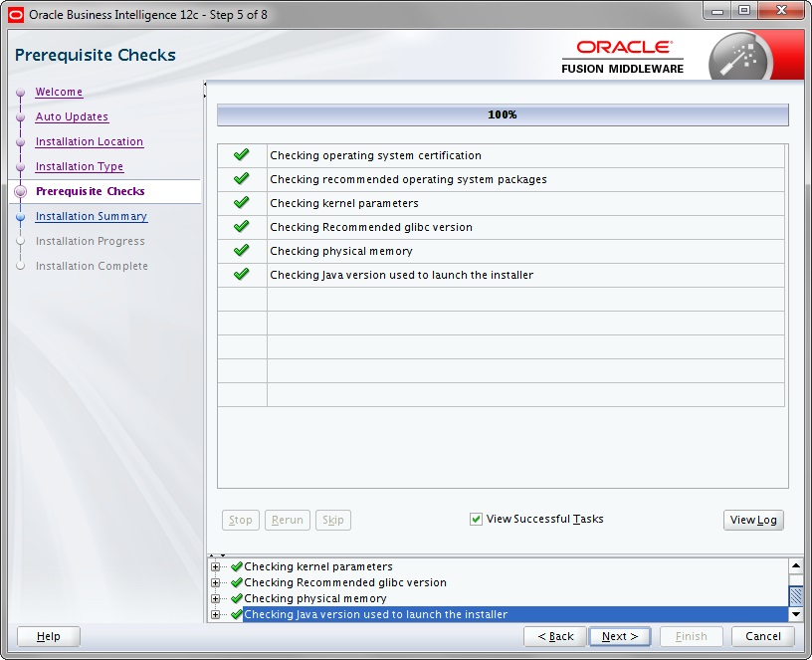Open Installation Type step
Screen dimensions: 812x660
[80, 166]
